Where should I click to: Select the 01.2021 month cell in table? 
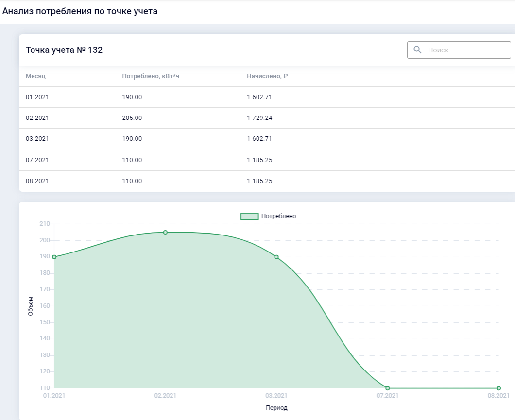pos(37,97)
